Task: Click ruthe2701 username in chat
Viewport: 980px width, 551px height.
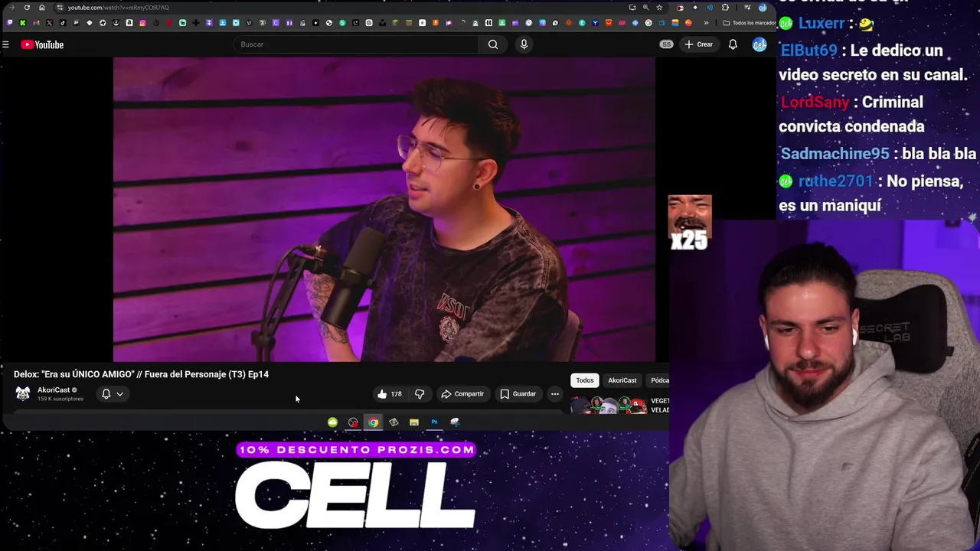Action: point(835,181)
